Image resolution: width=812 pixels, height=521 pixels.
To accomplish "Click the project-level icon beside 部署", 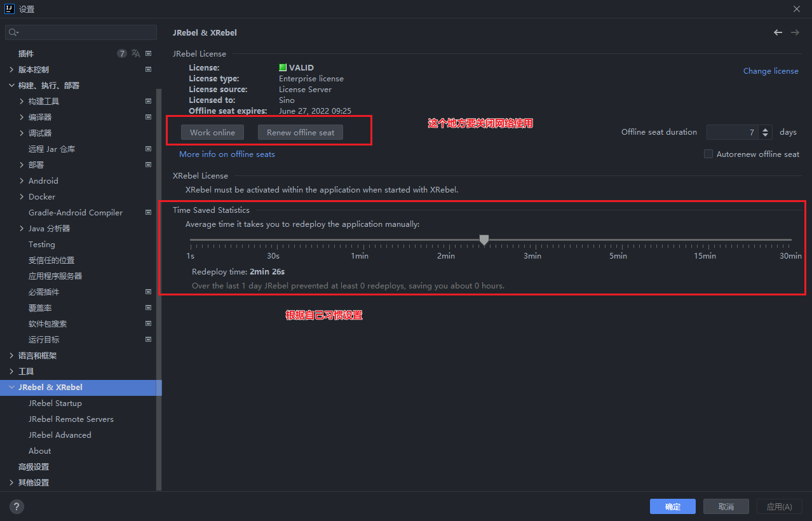I will 148,165.
